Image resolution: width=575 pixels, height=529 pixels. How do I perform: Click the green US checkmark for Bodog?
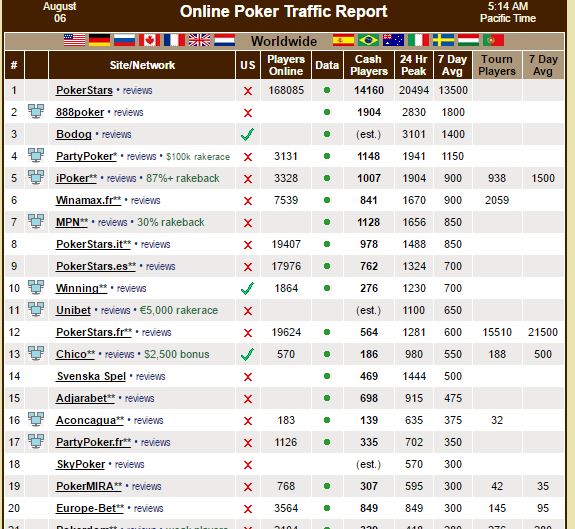pyautogui.click(x=248, y=134)
